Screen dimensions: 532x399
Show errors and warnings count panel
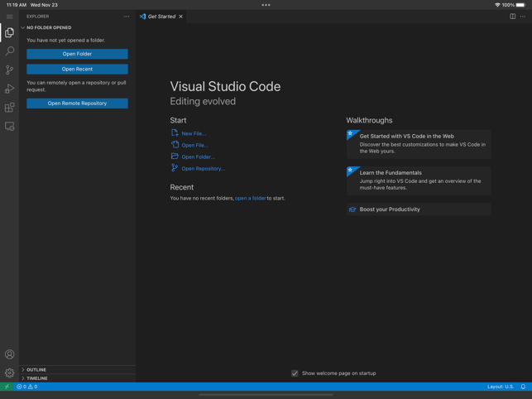tap(27, 387)
